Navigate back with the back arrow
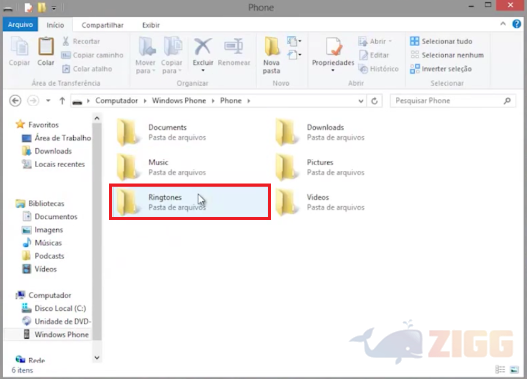The image size is (527, 379). tap(15, 100)
